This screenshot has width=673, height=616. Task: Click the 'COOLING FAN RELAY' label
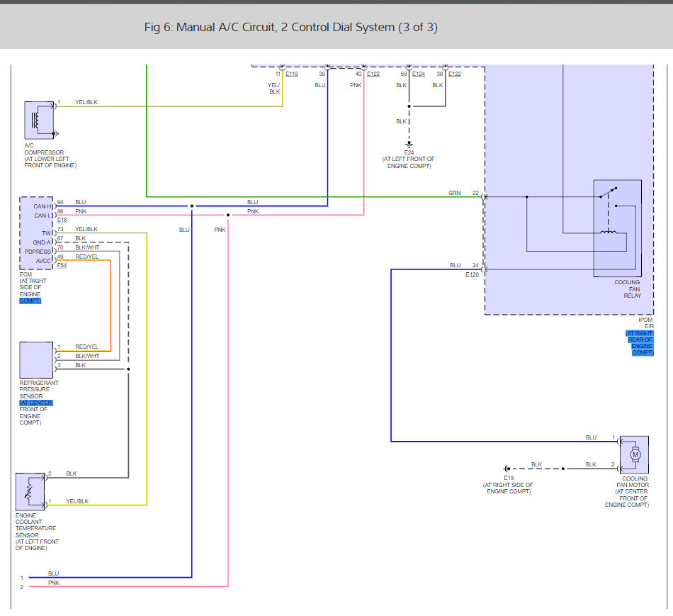628,289
